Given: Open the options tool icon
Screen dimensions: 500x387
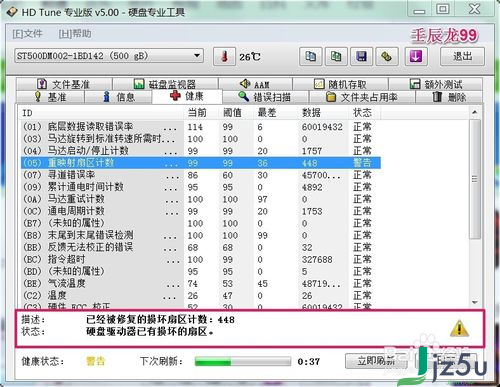Looking at the screenshot, I should (387, 56).
